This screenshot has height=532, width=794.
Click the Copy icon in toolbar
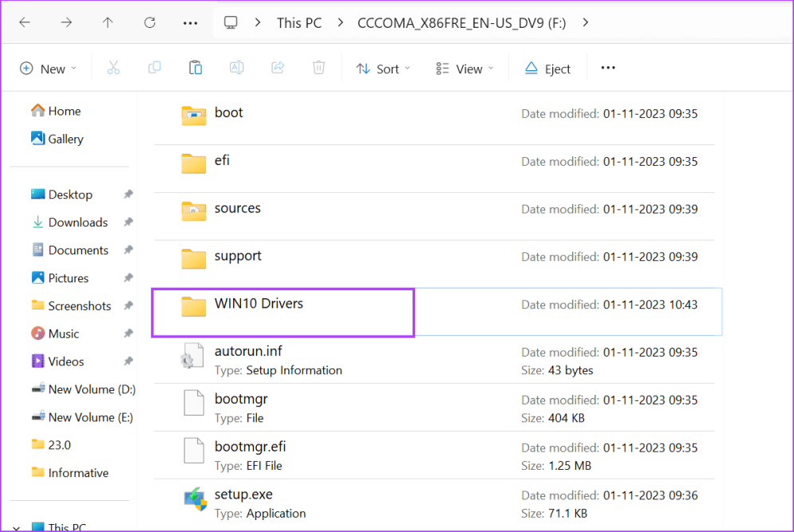(155, 69)
